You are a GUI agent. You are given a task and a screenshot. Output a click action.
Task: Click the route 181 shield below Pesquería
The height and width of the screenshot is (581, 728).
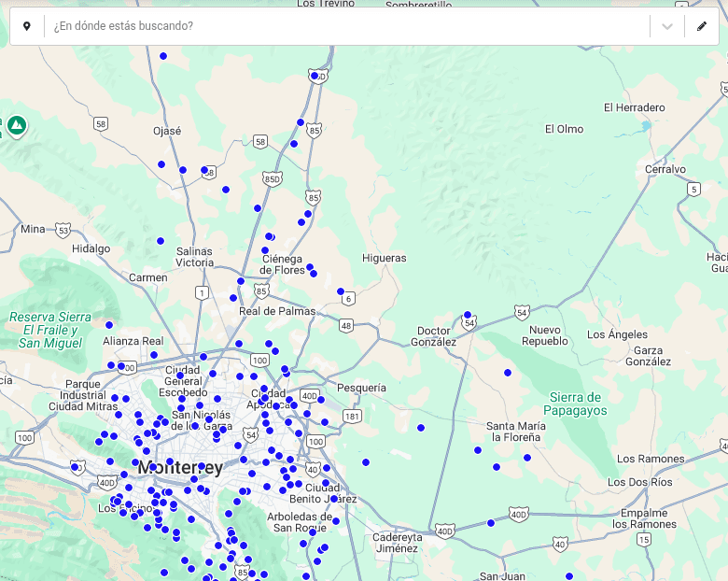tap(352, 416)
